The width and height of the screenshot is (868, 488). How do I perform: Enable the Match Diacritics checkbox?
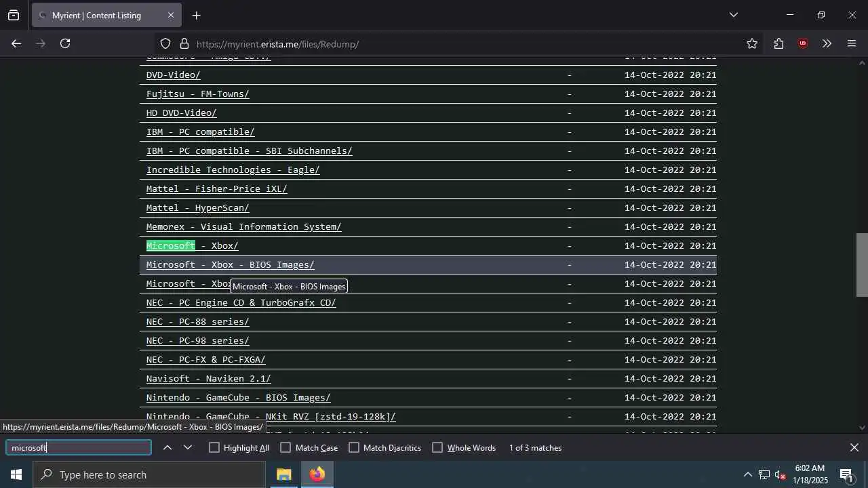(353, 447)
